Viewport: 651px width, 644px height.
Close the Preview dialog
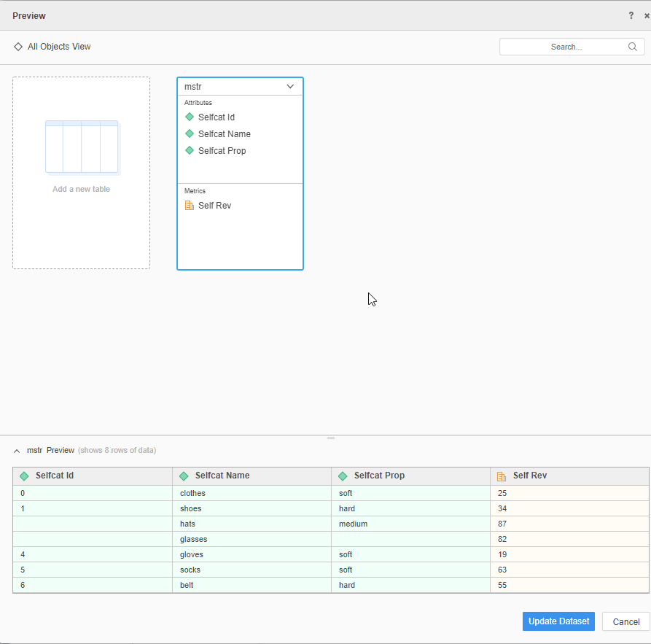pyautogui.click(x=647, y=16)
